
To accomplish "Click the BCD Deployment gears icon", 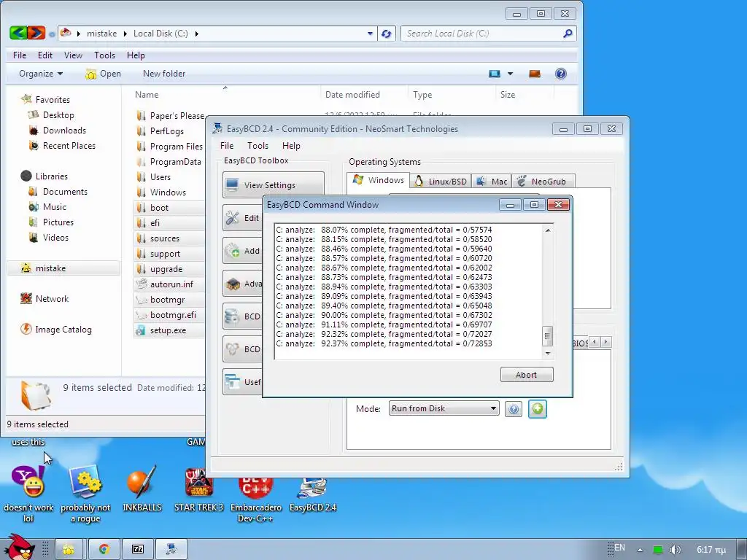I will 233,349.
